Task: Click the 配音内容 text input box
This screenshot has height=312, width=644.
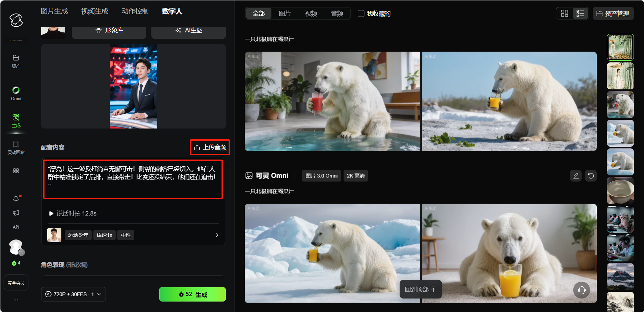Action: pos(133,179)
